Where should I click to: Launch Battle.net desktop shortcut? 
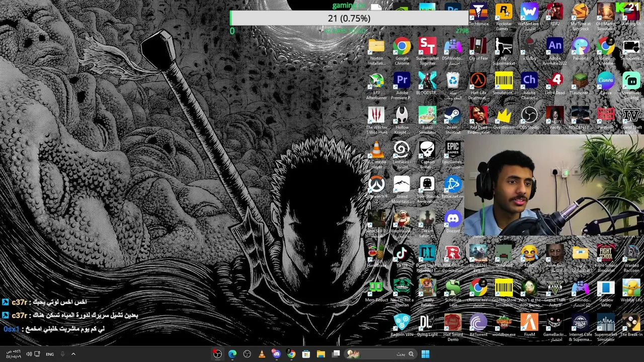(453, 188)
